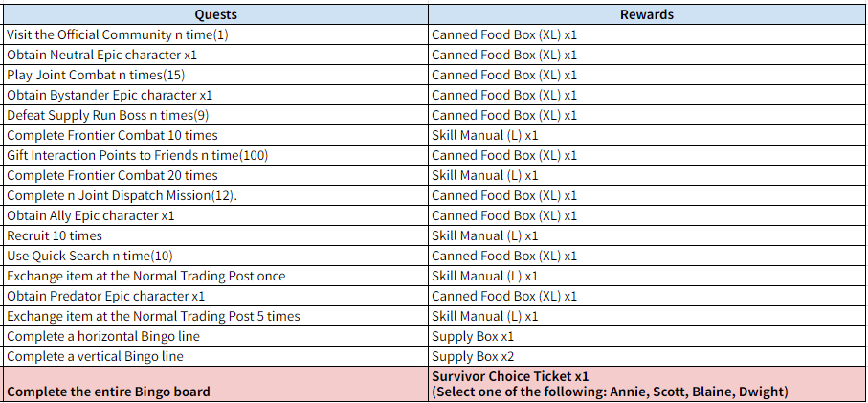Select Complete Frontier Combat 10 times cell
Image resolution: width=868 pixels, height=403 pixels.
pos(112,135)
